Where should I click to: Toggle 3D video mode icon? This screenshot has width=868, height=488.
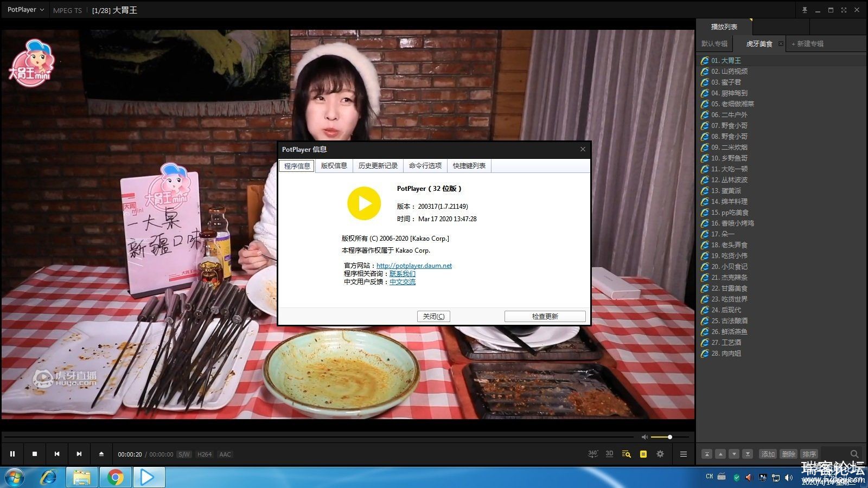[609, 454]
